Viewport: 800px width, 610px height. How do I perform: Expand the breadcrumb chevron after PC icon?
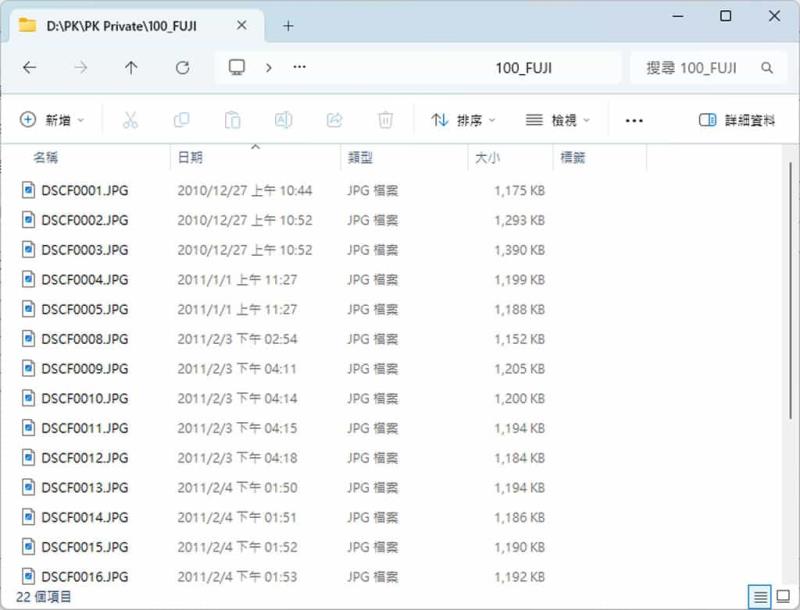pos(269,67)
